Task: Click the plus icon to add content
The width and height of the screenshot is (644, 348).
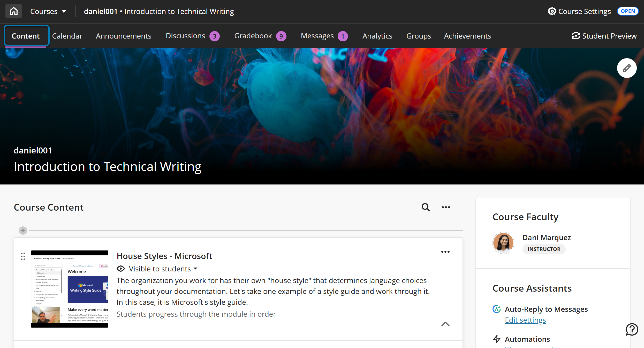Action: pyautogui.click(x=23, y=231)
